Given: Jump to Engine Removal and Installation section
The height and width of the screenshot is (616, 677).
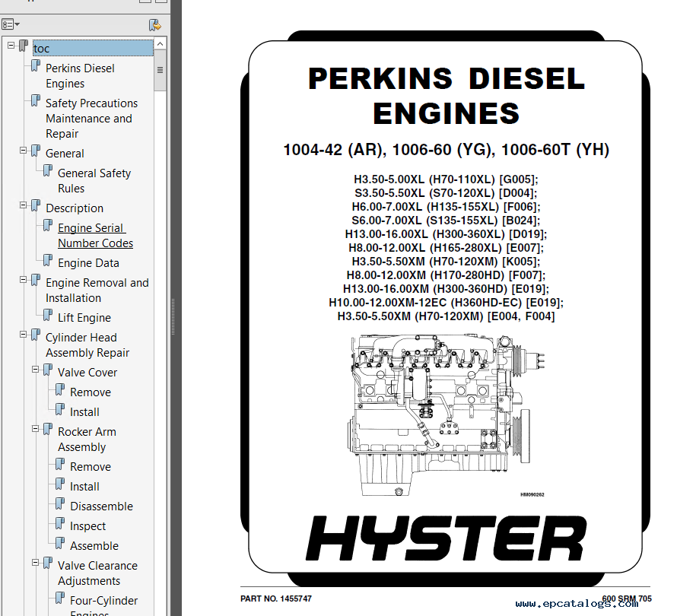Looking at the screenshot, I should (97, 290).
